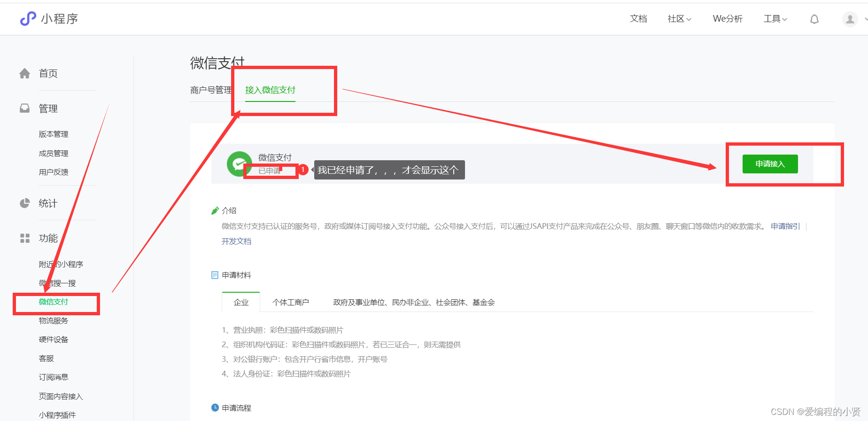This screenshot has height=421, width=868.
Task: Open 版本管理 in sidebar
Action: tap(54, 134)
